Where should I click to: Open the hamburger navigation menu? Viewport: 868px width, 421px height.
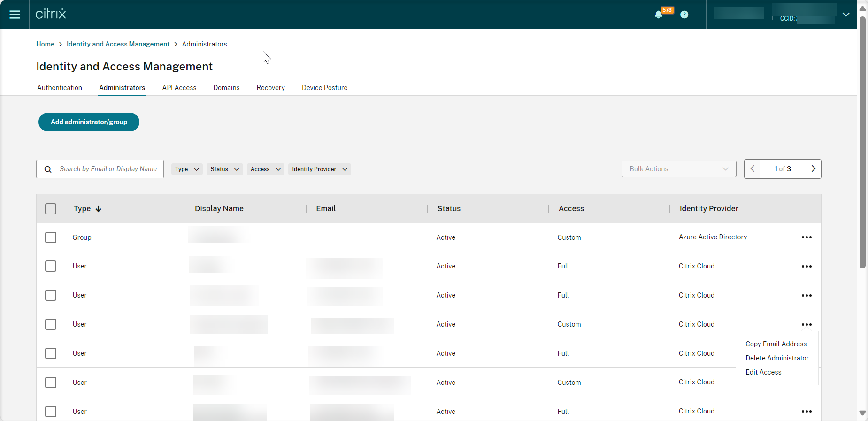pos(15,15)
